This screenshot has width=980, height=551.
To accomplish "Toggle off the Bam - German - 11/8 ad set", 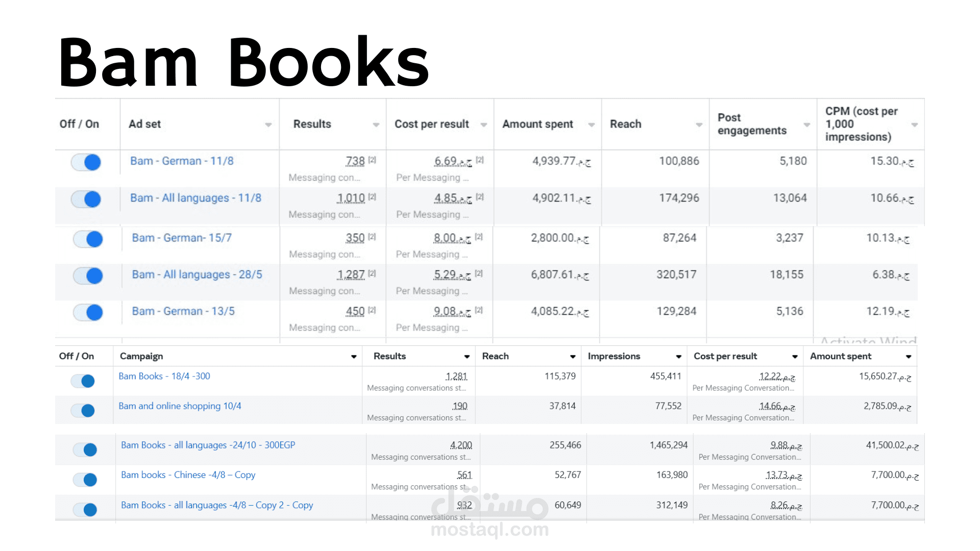I will click(86, 162).
